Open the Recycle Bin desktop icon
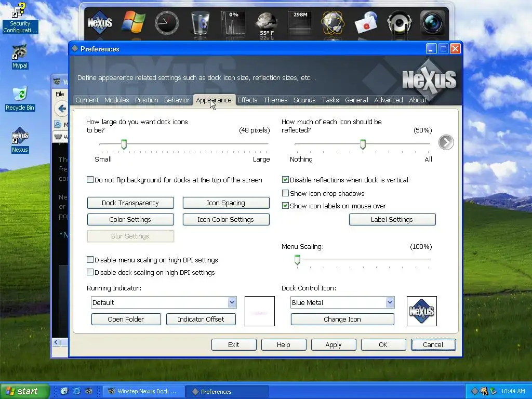The height and width of the screenshot is (399, 532). (20, 98)
